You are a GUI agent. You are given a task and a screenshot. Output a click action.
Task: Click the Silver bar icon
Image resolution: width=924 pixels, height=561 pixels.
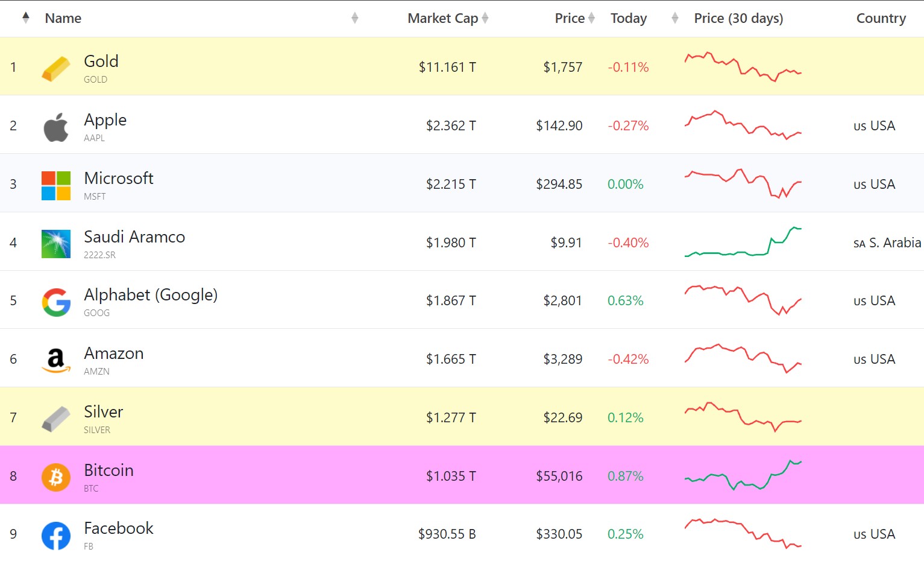(x=56, y=419)
